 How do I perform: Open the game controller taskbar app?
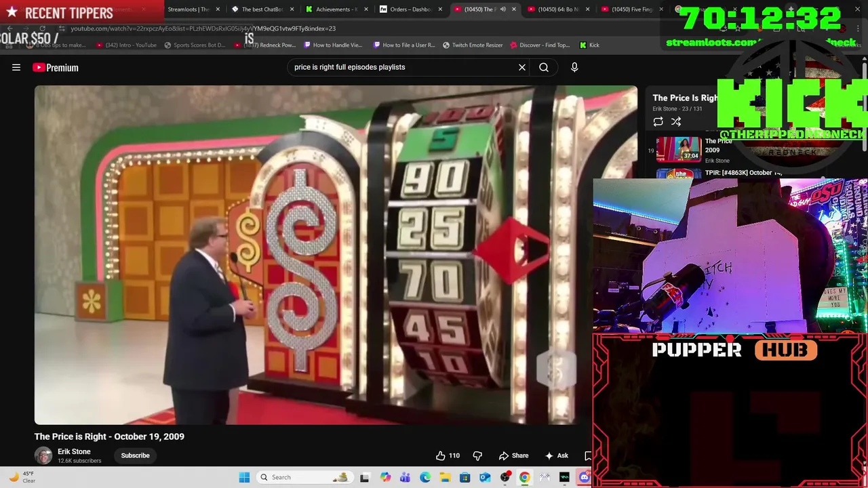coord(545,477)
